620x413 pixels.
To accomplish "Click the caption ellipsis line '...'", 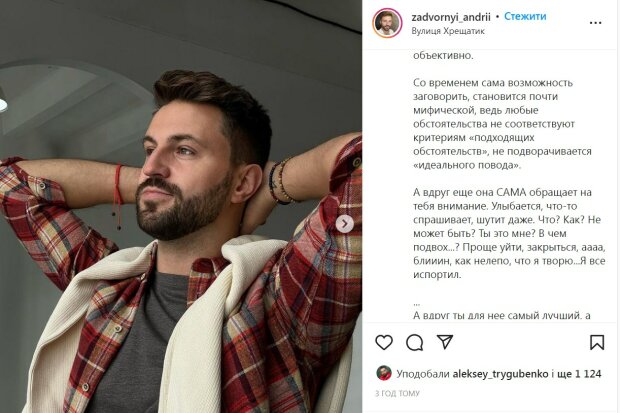I will tap(416, 304).
